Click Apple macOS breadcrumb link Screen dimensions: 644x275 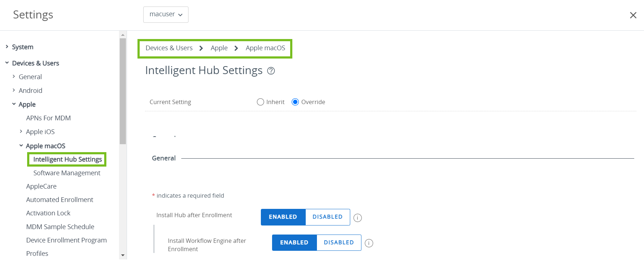click(266, 48)
